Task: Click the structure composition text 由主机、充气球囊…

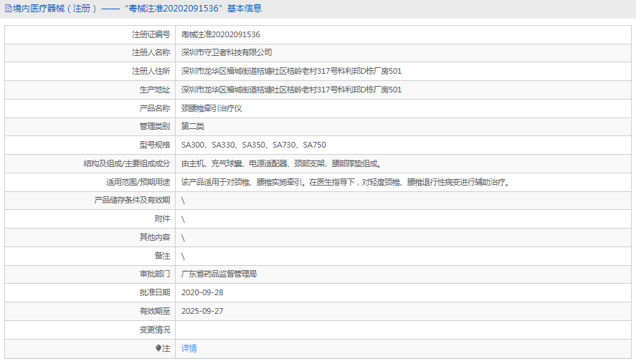Action: click(x=282, y=163)
